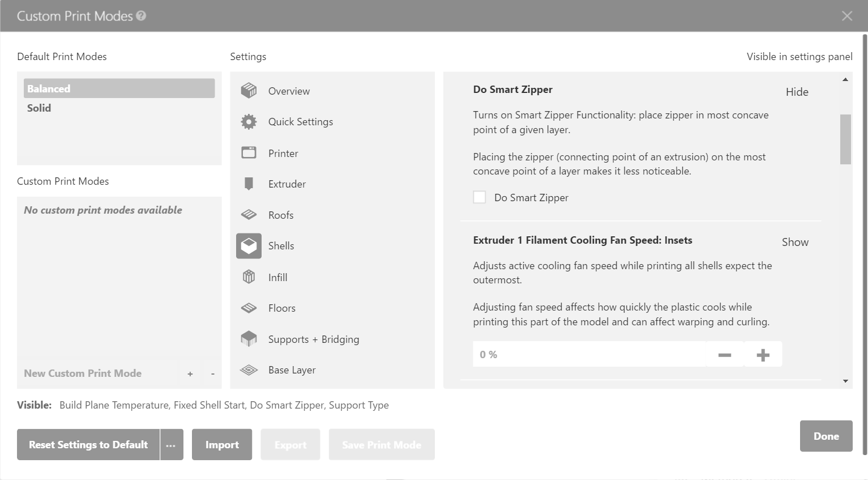Click the highlighted Shells icon
868x480 pixels.
[x=249, y=246]
